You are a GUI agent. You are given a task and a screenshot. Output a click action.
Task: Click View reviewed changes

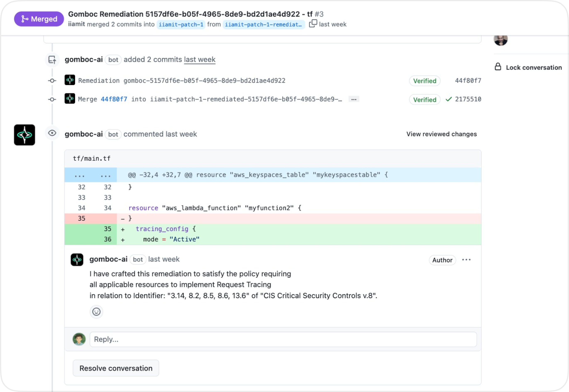click(441, 134)
